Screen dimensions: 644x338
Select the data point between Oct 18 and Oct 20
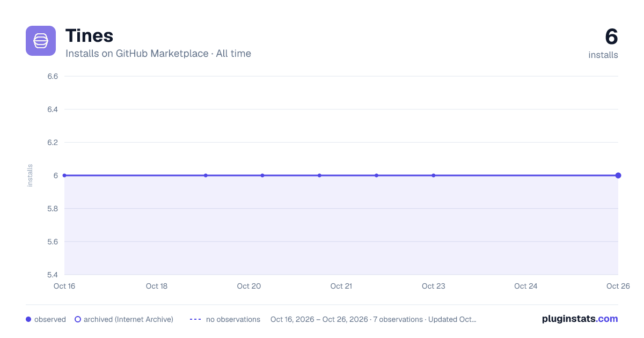206,175
